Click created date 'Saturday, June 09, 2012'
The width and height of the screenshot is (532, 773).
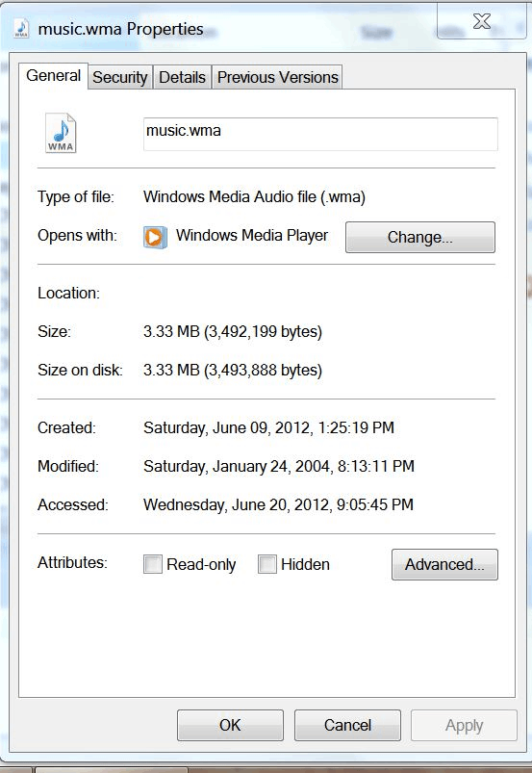coord(228,427)
